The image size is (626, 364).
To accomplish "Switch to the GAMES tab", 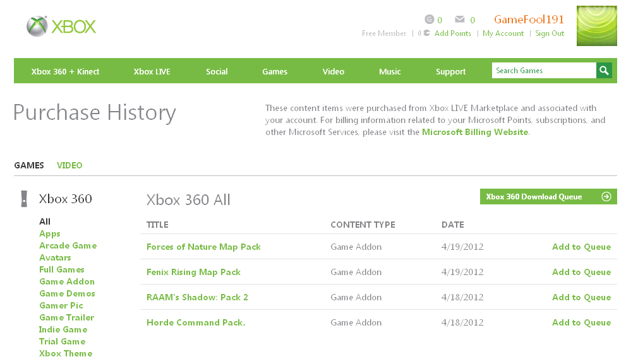I will click(x=29, y=165).
